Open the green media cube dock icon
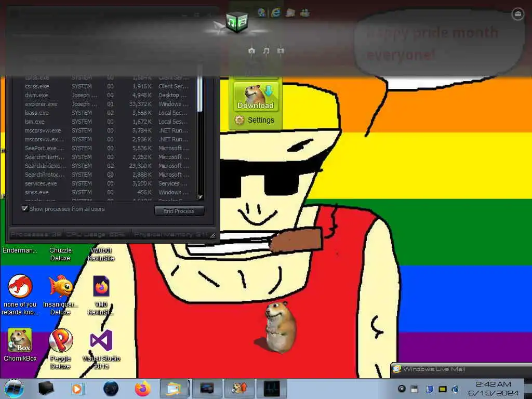 (x=237, y=22)
